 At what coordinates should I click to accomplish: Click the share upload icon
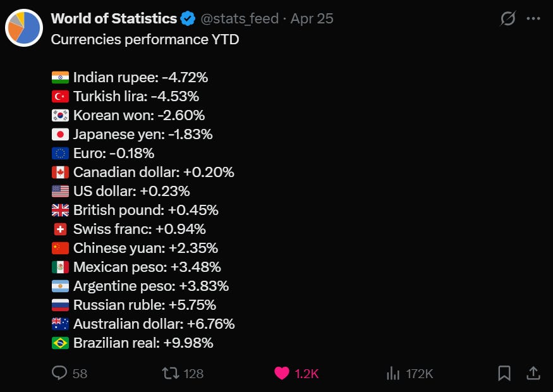coord(533,373)
